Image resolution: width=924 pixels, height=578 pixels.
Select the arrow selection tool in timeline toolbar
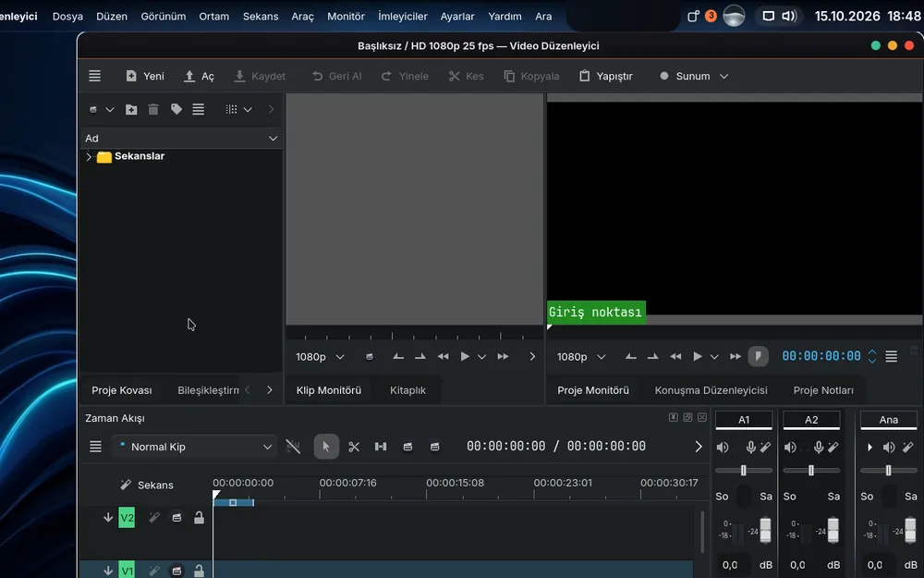click(x=326, y=447)
